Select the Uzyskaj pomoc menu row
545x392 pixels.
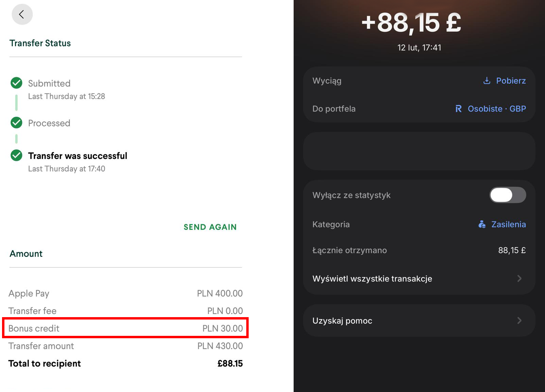click(x=342, y=321)
